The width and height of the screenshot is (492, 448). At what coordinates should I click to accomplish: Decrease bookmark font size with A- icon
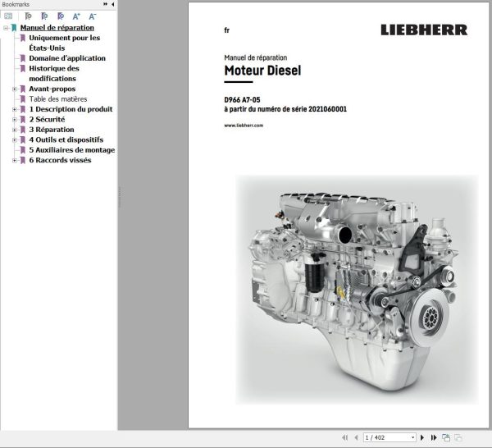[92, 16]
